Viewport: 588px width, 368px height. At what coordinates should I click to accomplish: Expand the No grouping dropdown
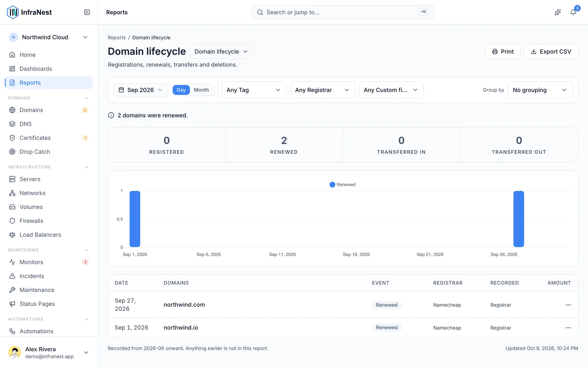(540, 90)
